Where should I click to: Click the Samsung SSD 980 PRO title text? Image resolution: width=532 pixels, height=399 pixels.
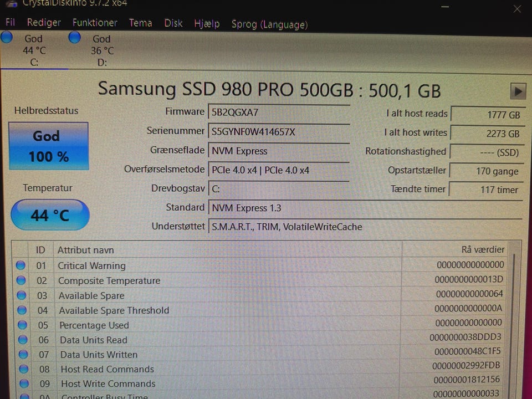coord(269,90)
